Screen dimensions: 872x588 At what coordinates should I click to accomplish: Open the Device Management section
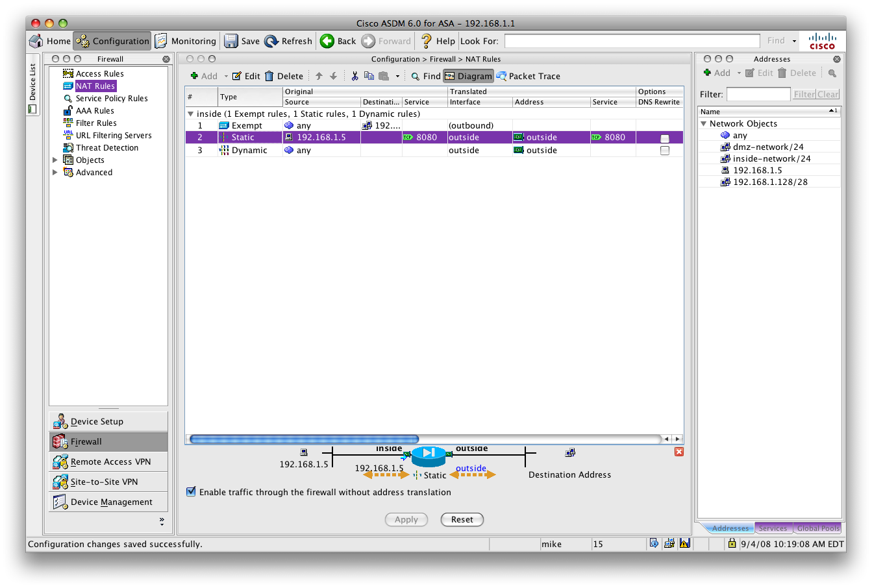coord(108,502)
